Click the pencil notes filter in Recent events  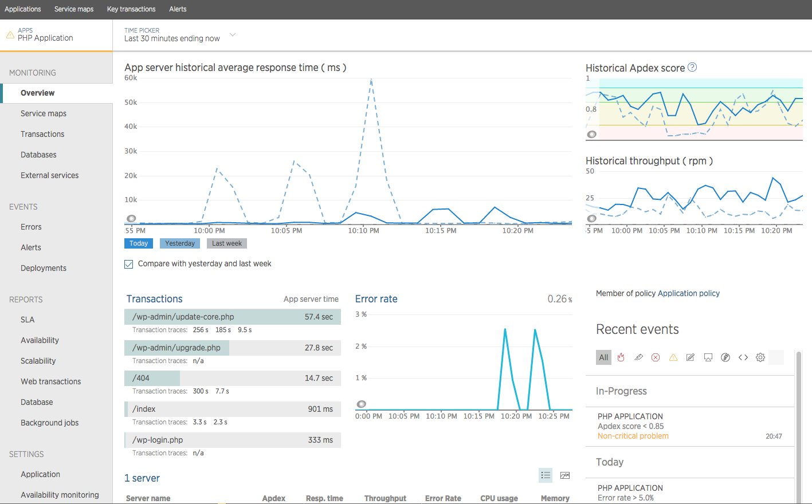pyautogui.click(x=691, y=357)
